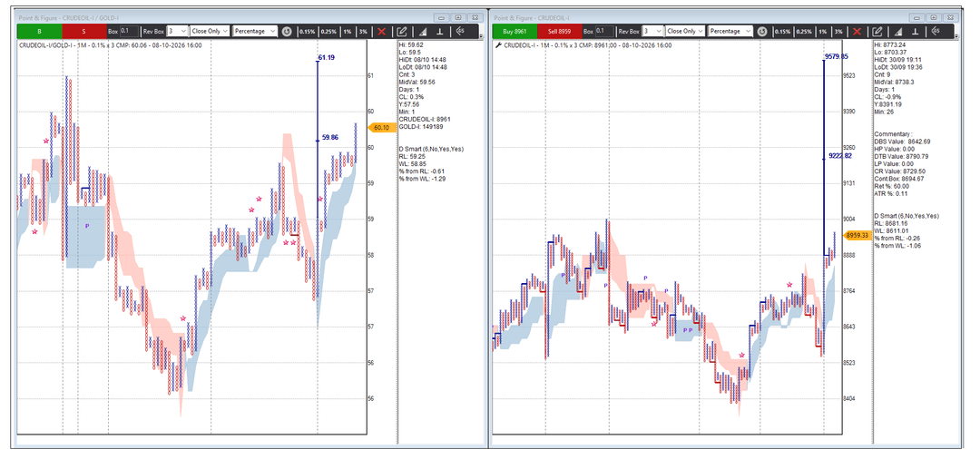
Task: Click Sell 8959 button
Action: point(559,31)
